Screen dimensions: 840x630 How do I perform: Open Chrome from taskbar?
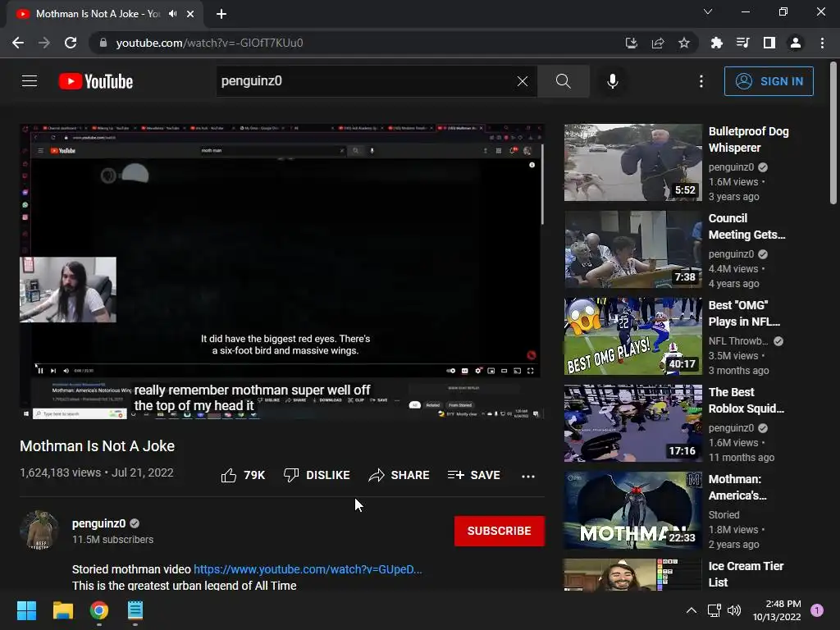coord(99,610)
